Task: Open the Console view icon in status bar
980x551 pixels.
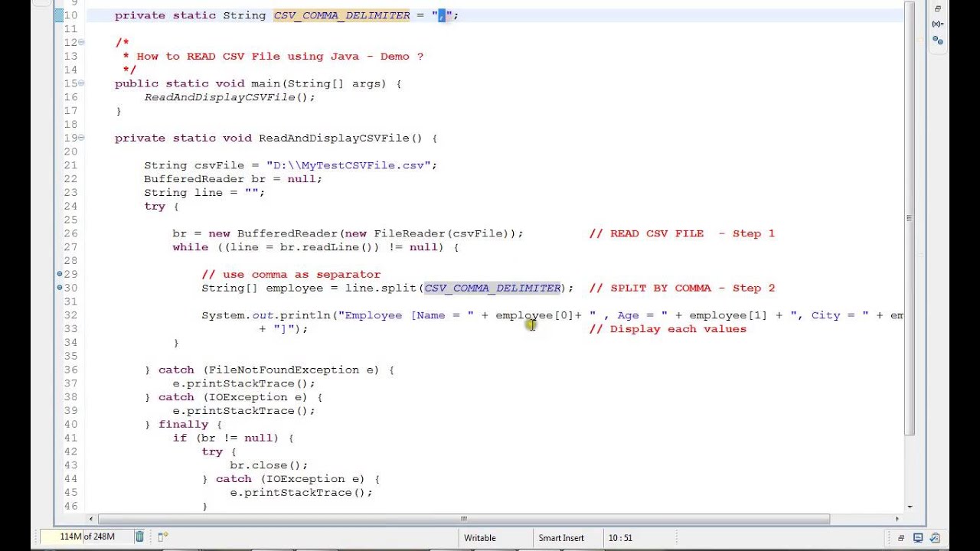Action: [918, 538]
